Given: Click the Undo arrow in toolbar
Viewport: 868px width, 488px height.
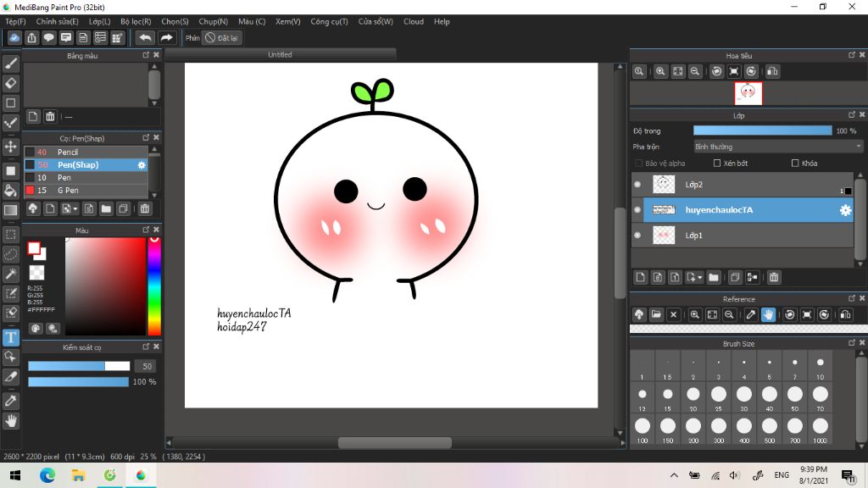Looking at the screenshot, I should click(145, 37).
